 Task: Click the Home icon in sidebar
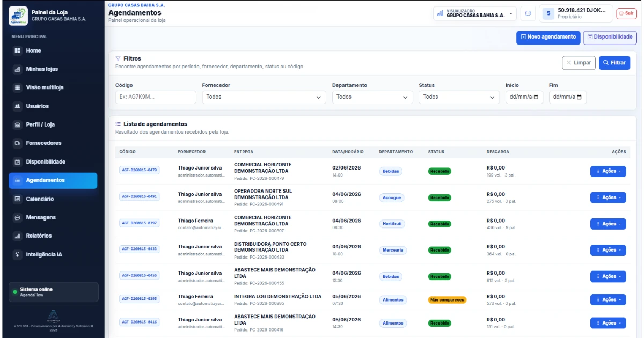[17, 50]
